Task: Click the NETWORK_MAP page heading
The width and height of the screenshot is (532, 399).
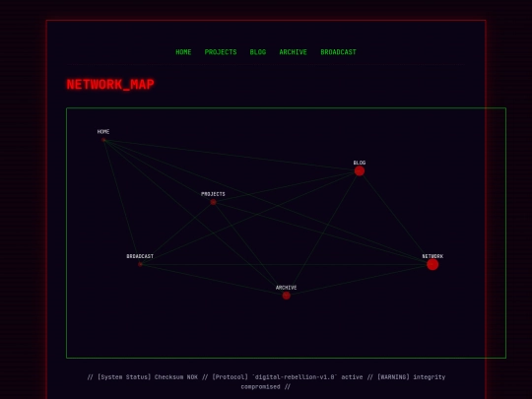Action: (x=110, y=84)
